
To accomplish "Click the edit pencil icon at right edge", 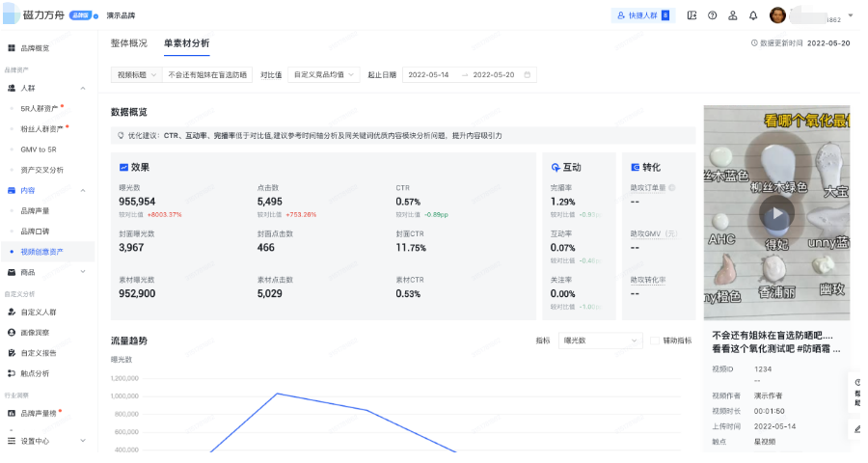I will click(857, 429).
